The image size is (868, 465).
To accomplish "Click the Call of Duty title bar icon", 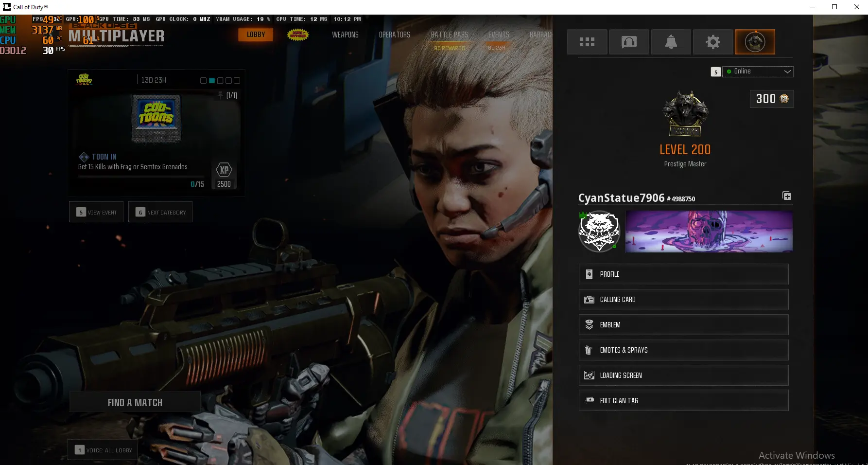I will pyautogui.click(x=7, y=7).
